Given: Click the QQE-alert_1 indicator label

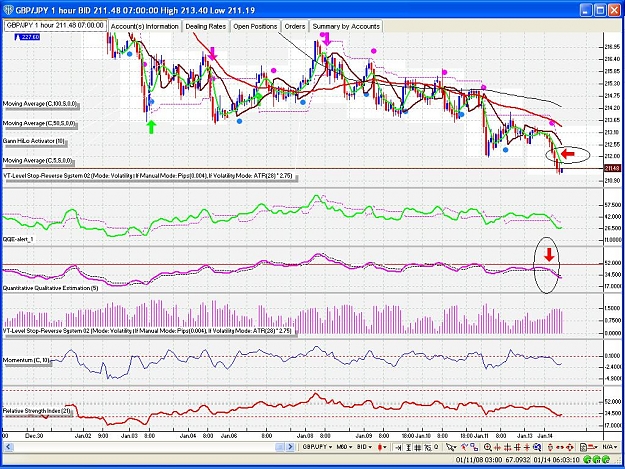Looking at the screenshot, I should click(x=18, y=239).
